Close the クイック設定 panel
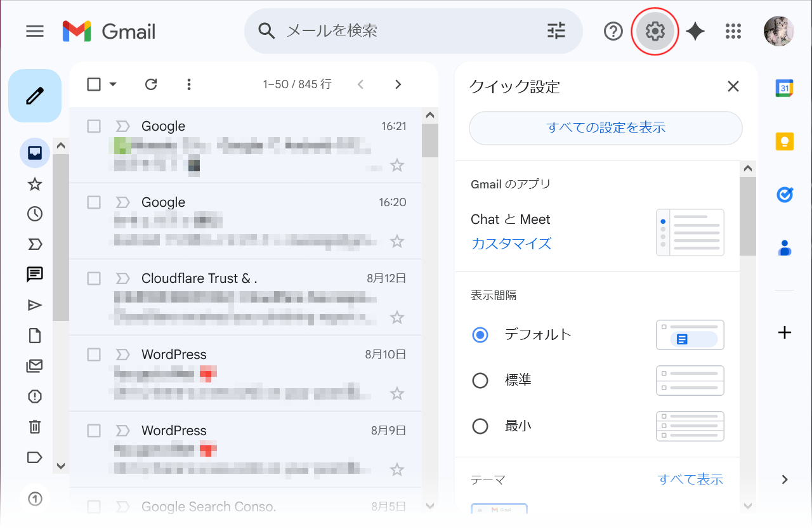The height and width of the screenshot is (529, 812). pyautogui.click(x=733, y=86)
